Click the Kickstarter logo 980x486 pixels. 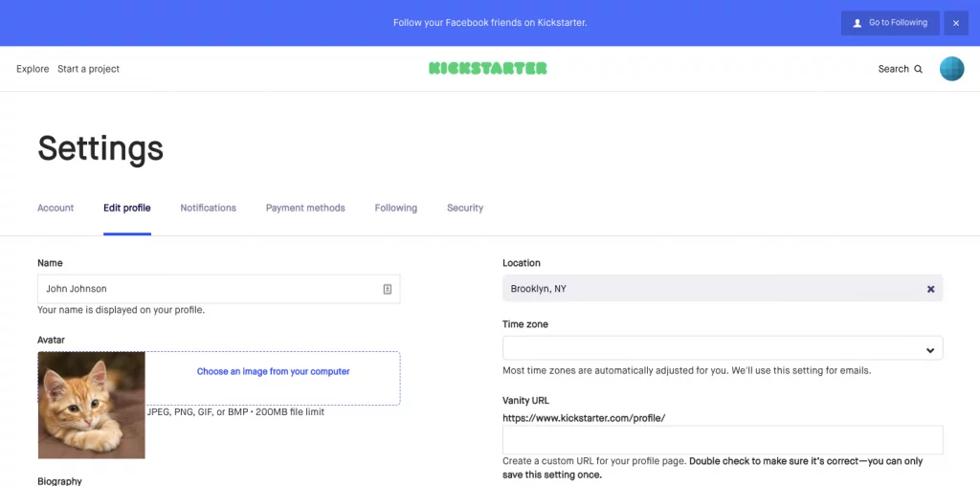[x=487, y=69]
